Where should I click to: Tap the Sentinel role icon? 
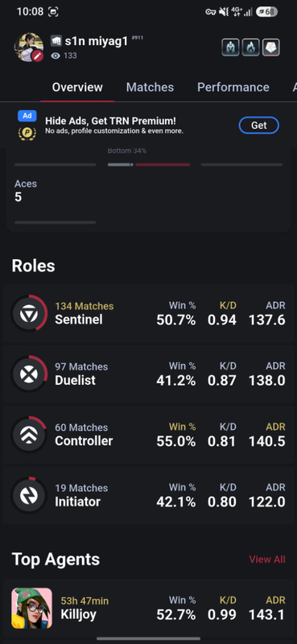tap(29, 313)
